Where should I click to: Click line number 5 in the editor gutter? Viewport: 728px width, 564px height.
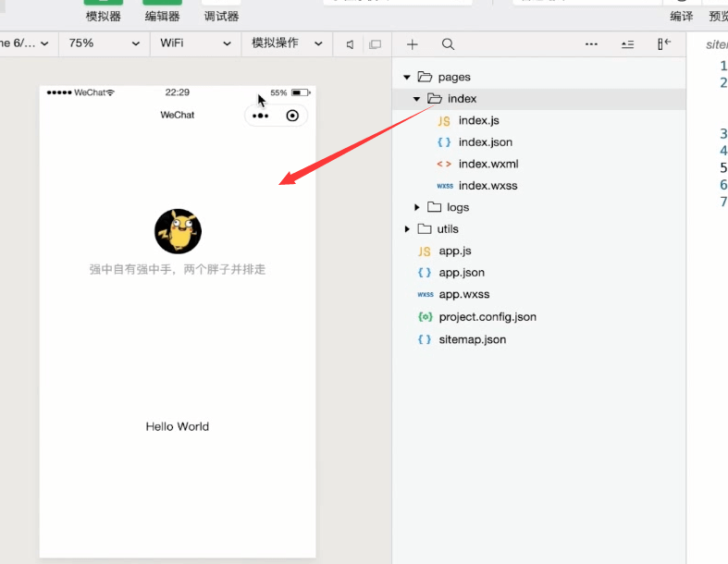(723, 167)
